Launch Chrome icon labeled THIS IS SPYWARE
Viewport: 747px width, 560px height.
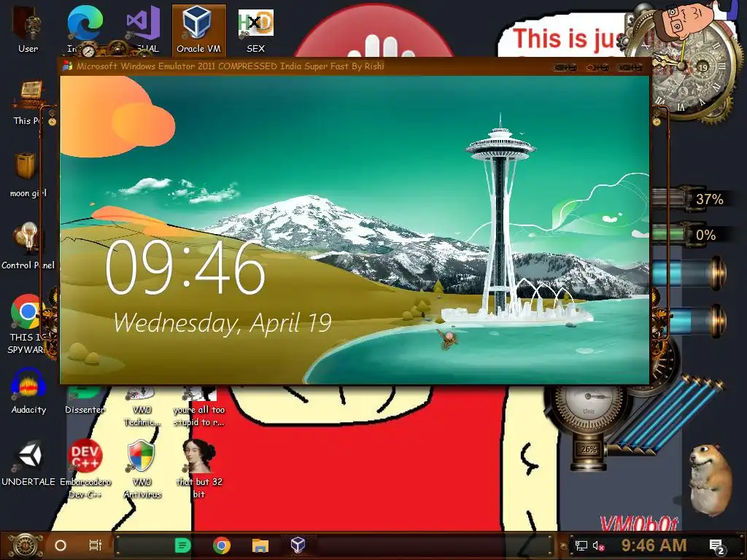27,324
